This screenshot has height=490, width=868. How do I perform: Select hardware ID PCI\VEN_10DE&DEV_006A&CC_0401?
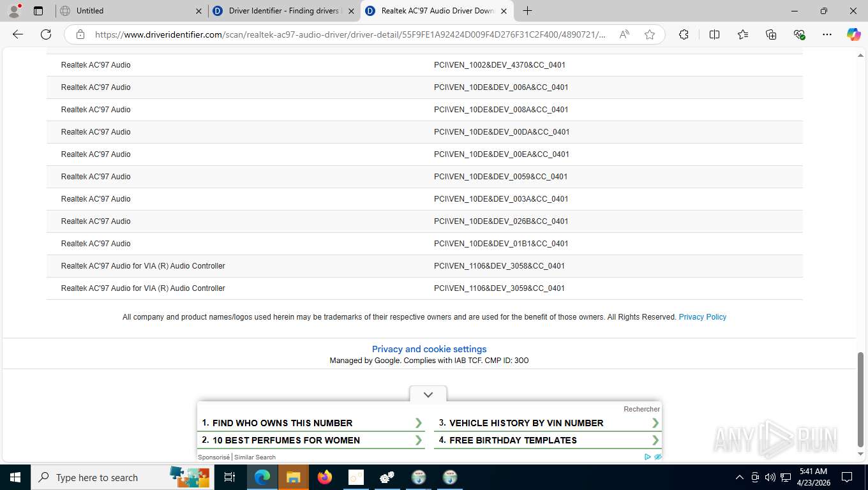click(x=501, y=87)
